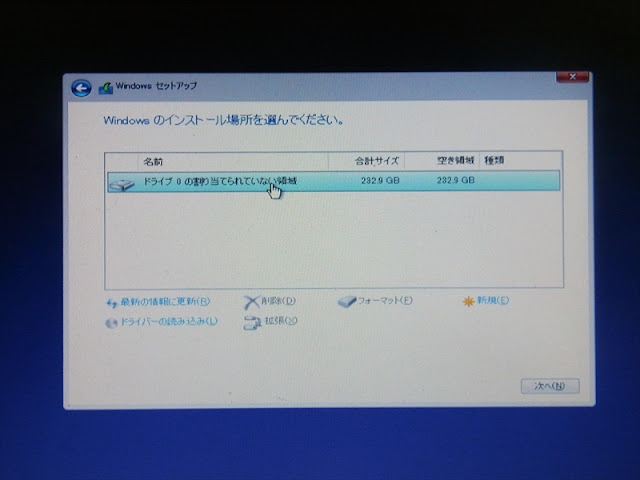Click the 232.9 GB free space cell
The width and height of the screenshot is (640, 480).
coord(456,180)
